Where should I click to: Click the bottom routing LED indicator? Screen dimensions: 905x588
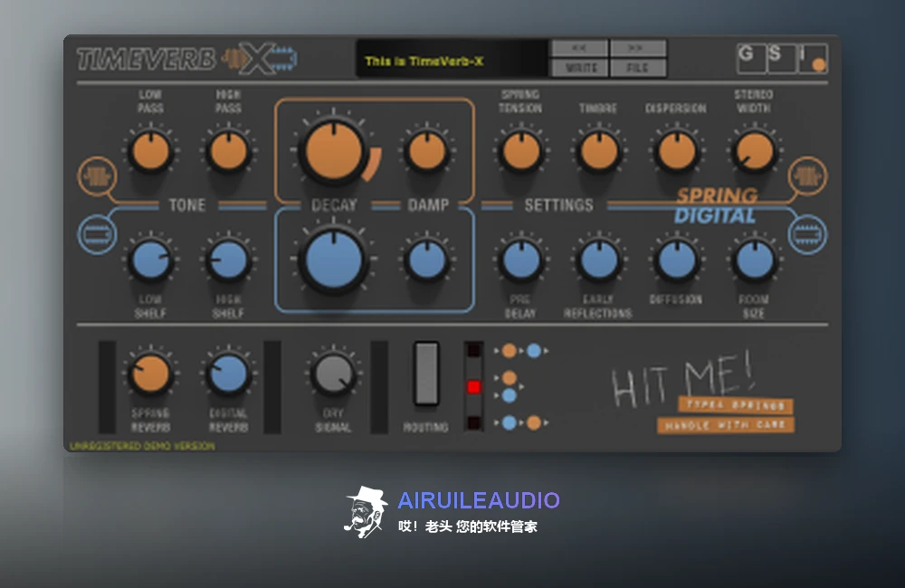(474, 423)
